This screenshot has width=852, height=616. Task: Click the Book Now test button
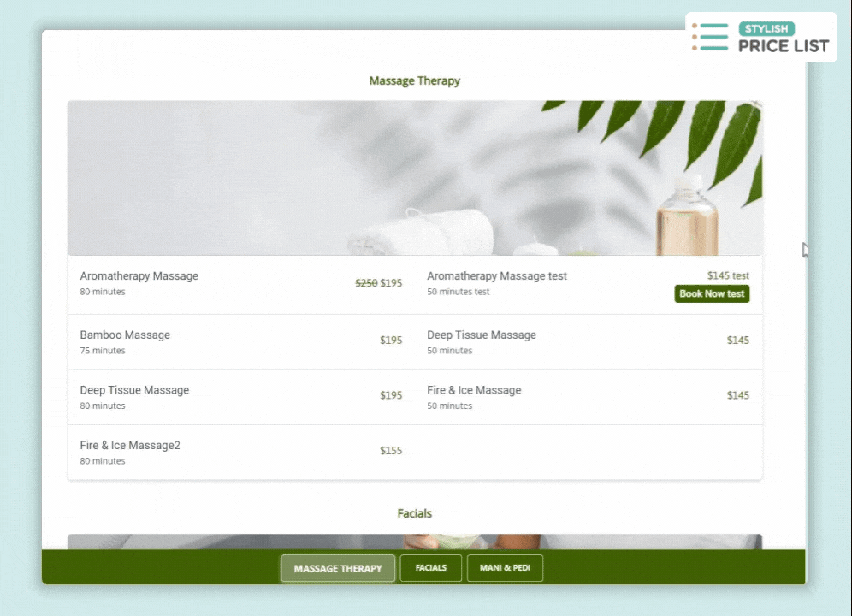tap(712, 293)
